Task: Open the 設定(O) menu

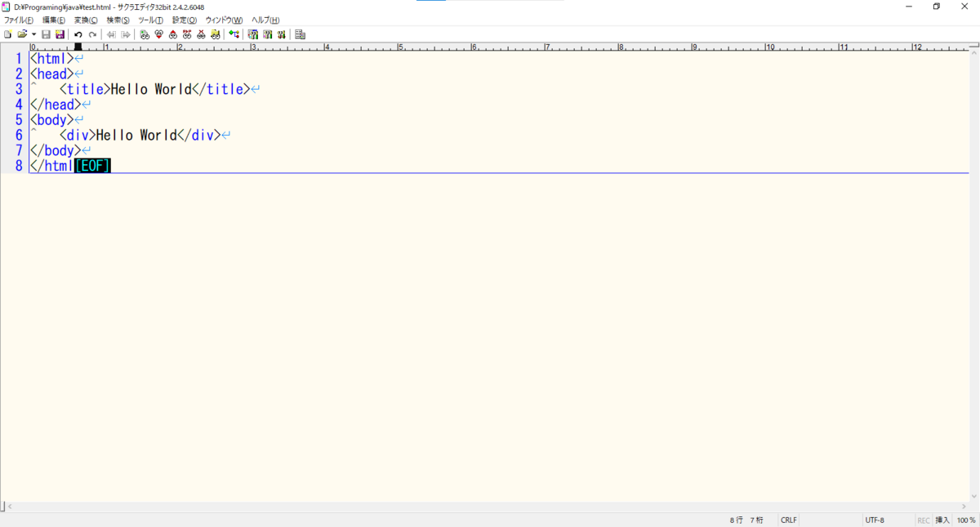Action: [185, 20]
